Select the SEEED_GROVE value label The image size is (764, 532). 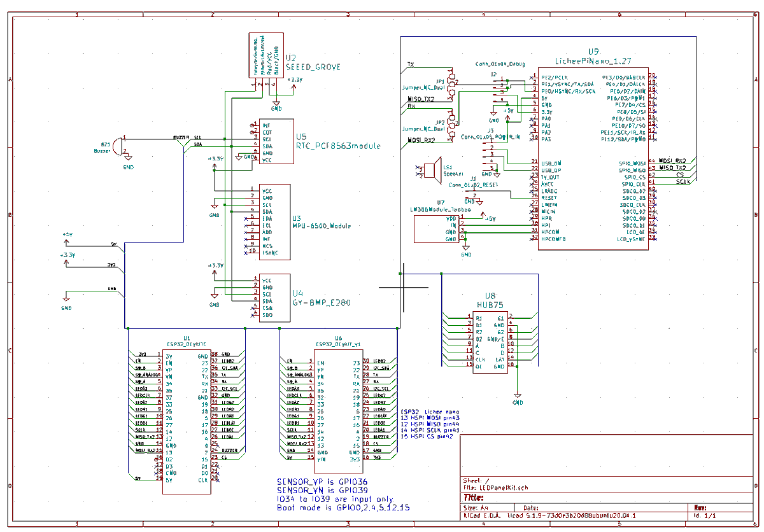coord(313,67)
